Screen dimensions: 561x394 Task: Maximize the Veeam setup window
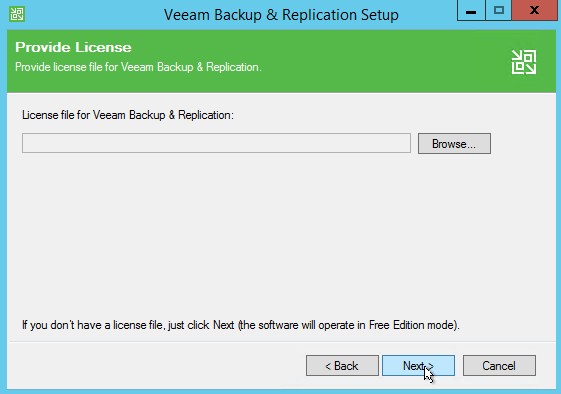click(499, 10)
